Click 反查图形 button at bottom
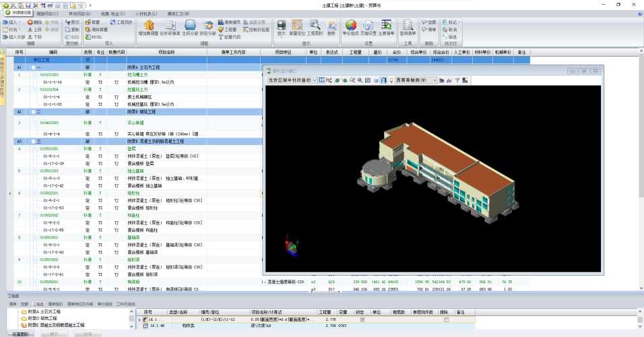The width and height of the screenshot is (644, 337). coord(20,334)
